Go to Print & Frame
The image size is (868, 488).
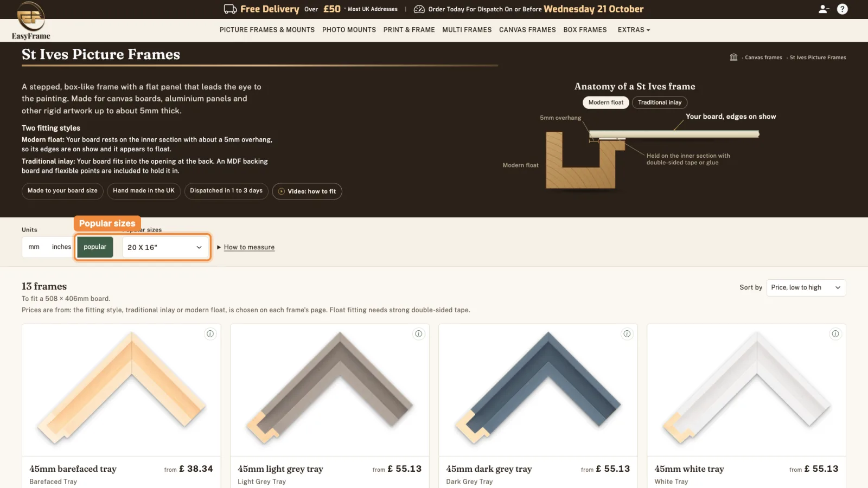pos(409,30)
